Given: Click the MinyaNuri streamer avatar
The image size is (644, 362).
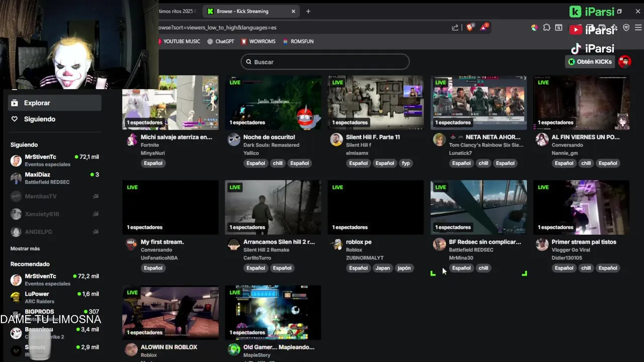Looking at the screenshot, I should [x=131, y=140].
